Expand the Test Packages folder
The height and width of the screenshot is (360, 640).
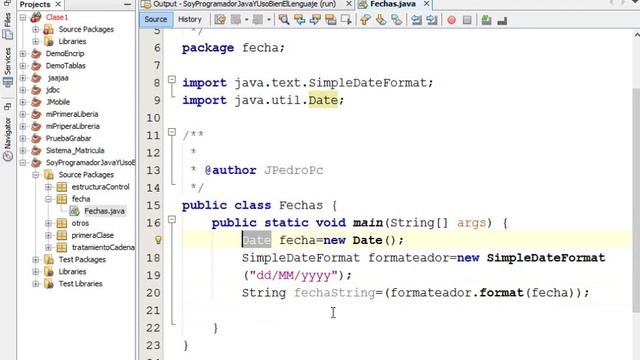pyautogui.click(x=36, y=260)
